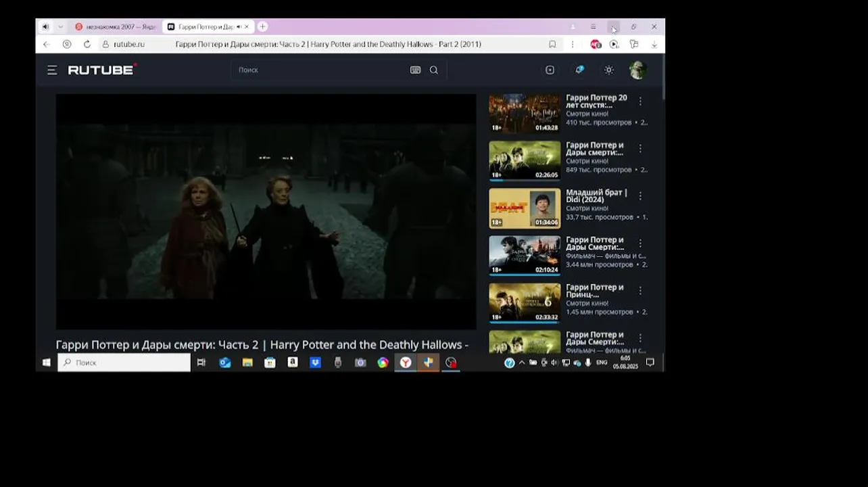868x487 pixels.
Task: Open the 'Фильмач — фильмы и с...' channel under 02:10:24 video
Action: click(606, 256)
